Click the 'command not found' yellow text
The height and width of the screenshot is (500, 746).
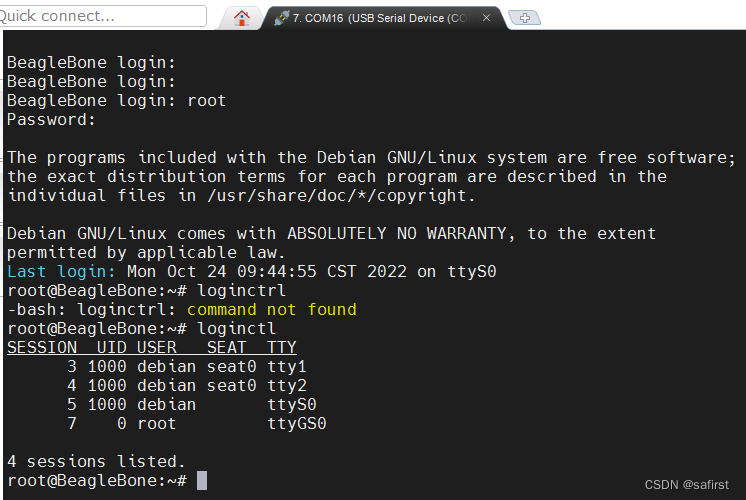pos(272,309)
